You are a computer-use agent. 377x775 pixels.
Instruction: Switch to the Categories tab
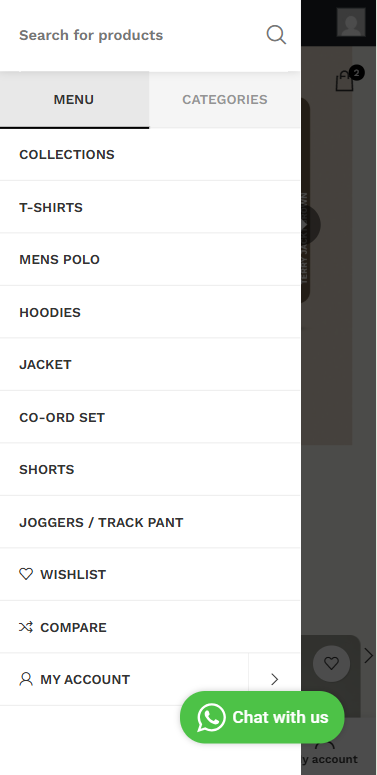pyautogui.click(x=225, y=99)
